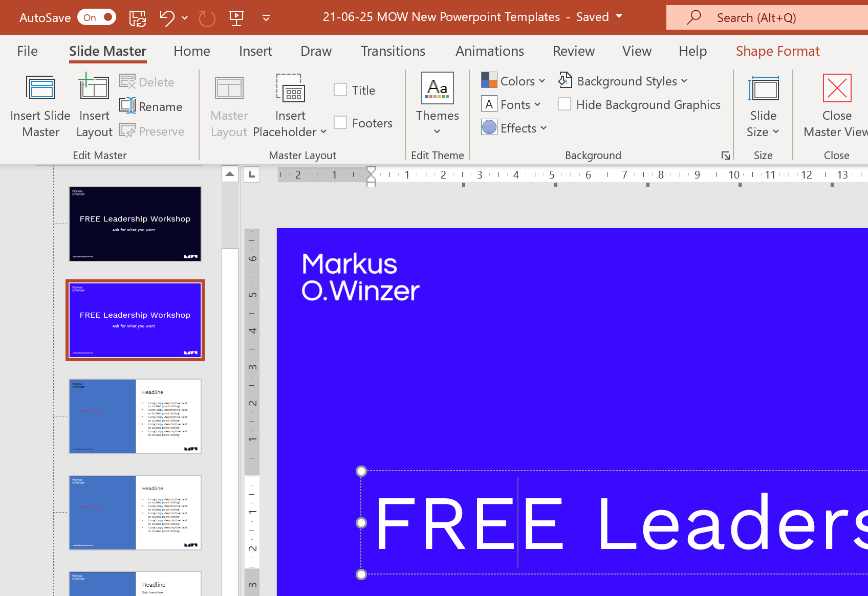Open the Fonts dropdown
The width and height of the screenshot is (868, 596).
tap(511, 104)
